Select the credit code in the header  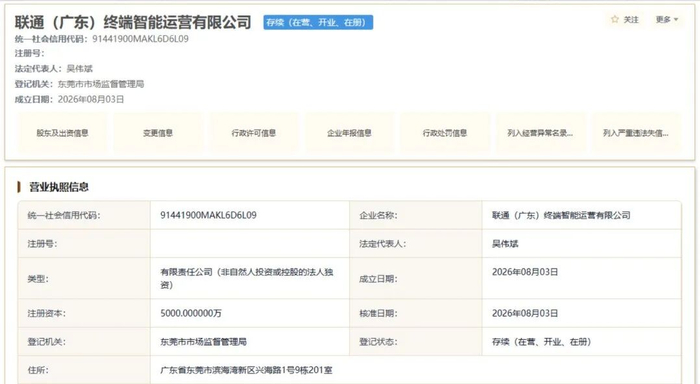pyautogui.click(x=140, y=39)
